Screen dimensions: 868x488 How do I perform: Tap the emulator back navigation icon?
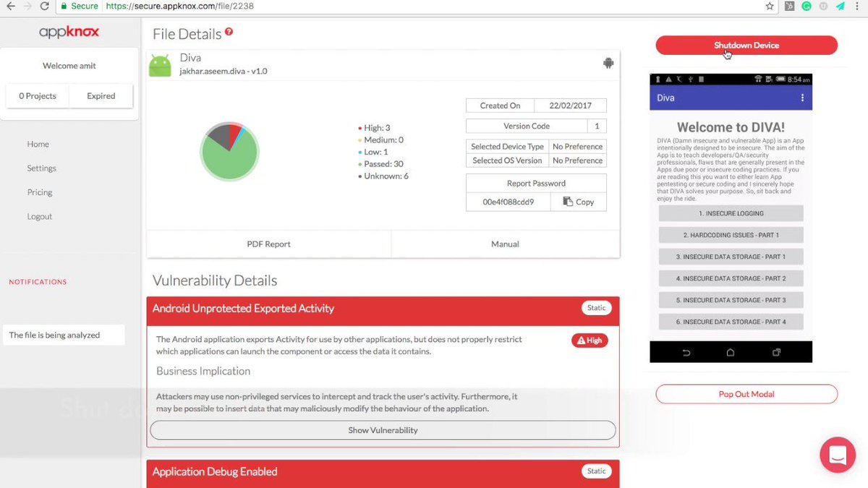686,353
